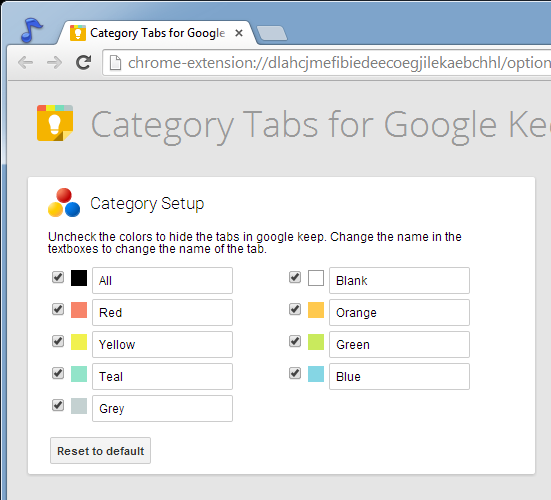Image resolution: width=551 pixels, height=500 pixels.
Task: Edit the Orange tab name textbox
Action: (x=399, y=312)
